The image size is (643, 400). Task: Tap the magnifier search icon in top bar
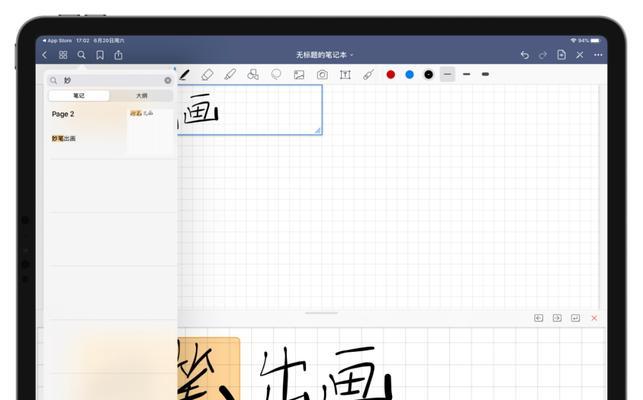point(81,55)
